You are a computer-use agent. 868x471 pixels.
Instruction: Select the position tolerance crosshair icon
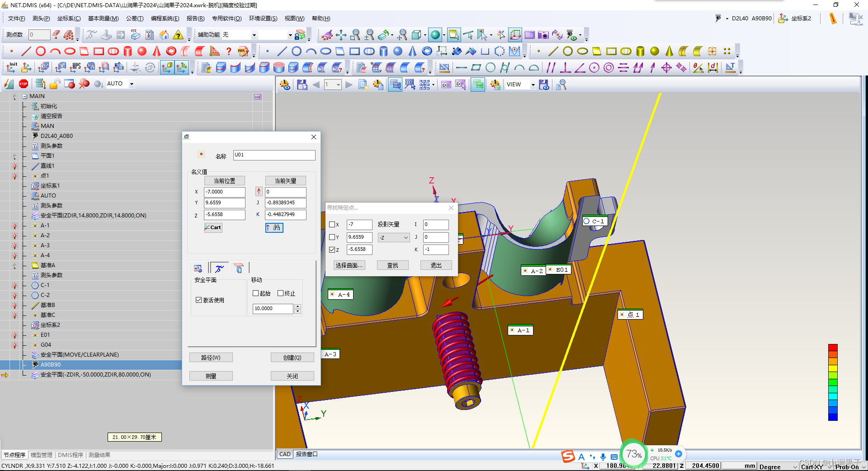tap(666, 67)
